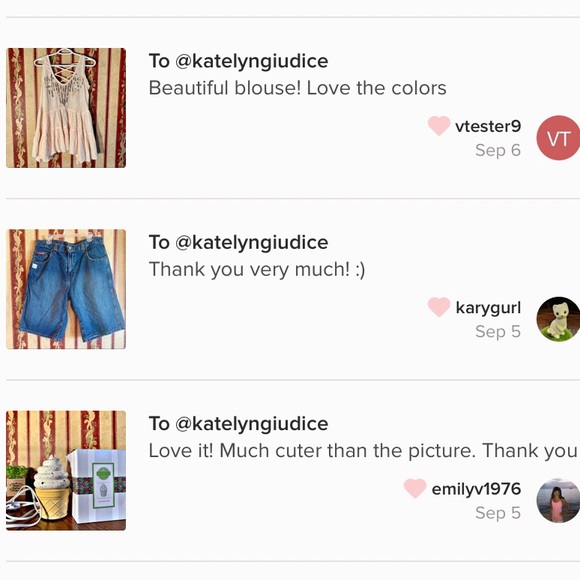This screenshot has width=580, height=580.
Task: View the denim shorts listing thumbnail
Action: click(x=66, y=289)
